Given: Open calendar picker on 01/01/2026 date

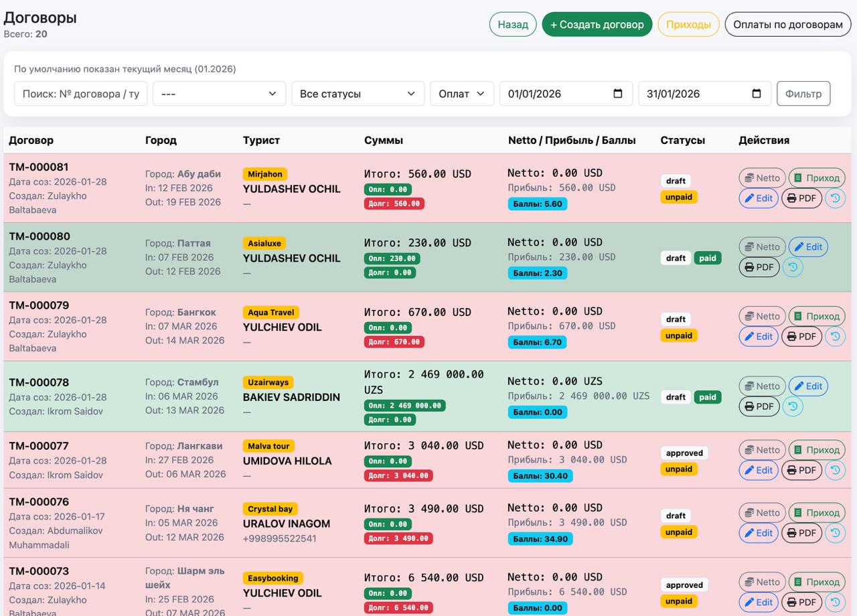Looking at the screenshot, I should 617,94.
